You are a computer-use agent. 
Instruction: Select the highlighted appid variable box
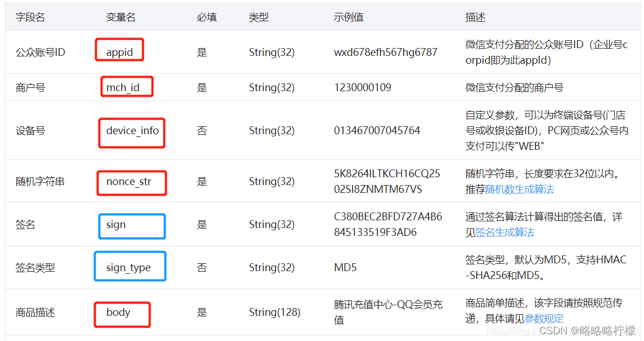(119, 50)
